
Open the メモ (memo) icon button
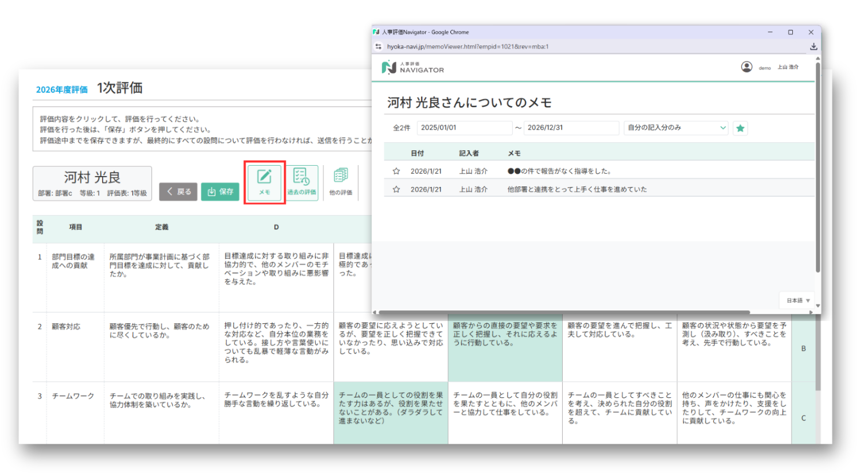coord(264,182)
